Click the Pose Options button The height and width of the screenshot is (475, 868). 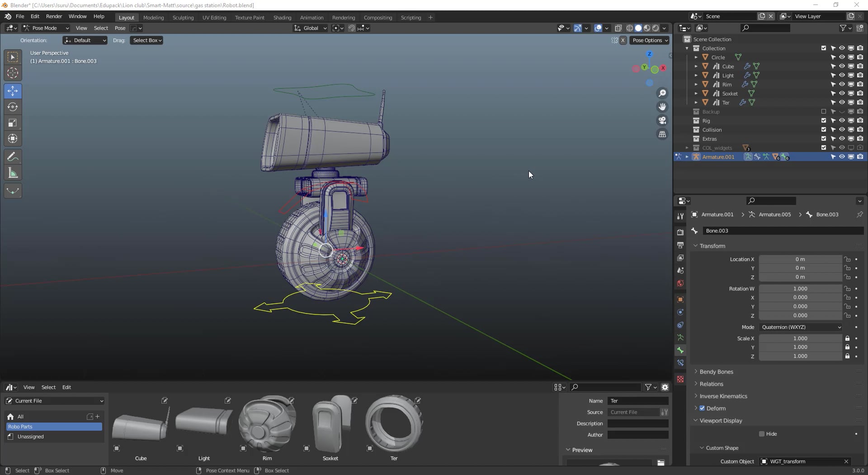point(649,40)
